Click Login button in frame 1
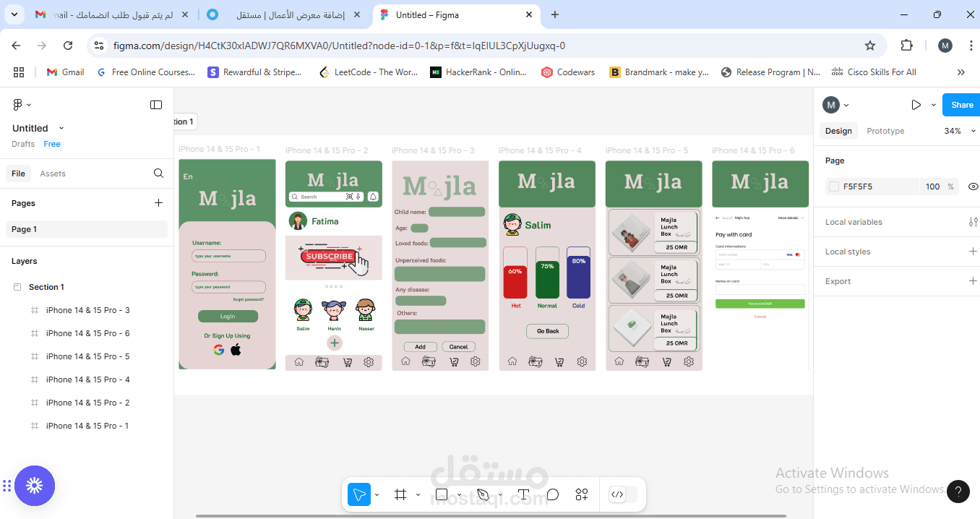The image size is (980, 519). click(228, 316)
